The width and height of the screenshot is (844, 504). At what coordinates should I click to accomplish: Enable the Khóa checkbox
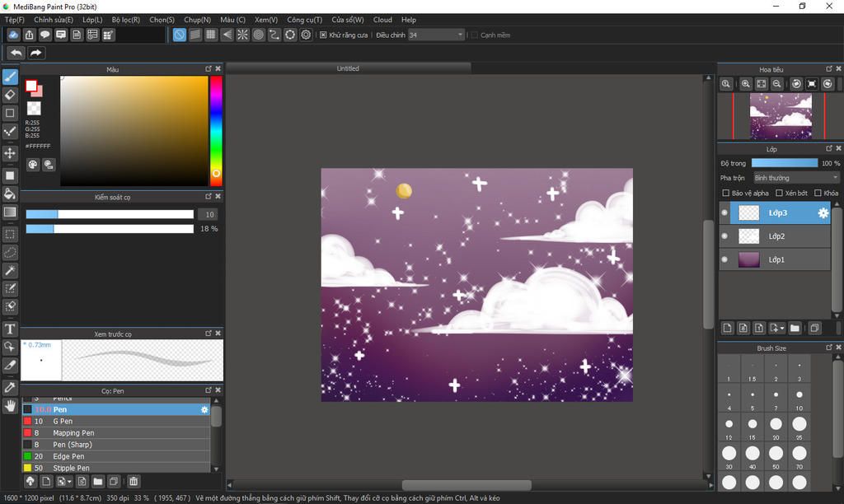pos(818,193)
